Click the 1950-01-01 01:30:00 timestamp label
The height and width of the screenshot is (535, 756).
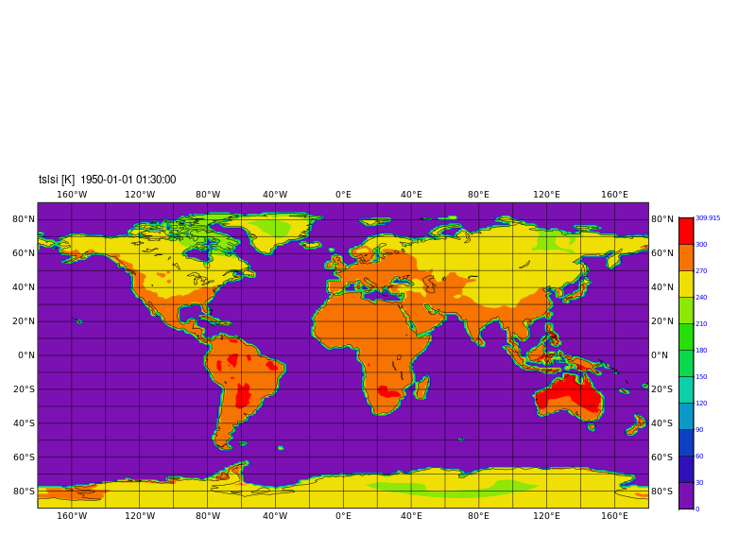[128, 180]
